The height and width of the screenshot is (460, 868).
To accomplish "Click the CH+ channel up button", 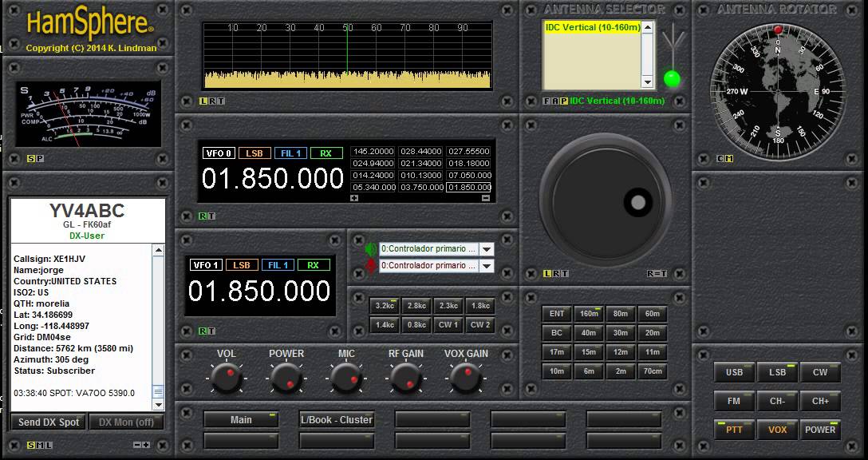I will point(820,401).
